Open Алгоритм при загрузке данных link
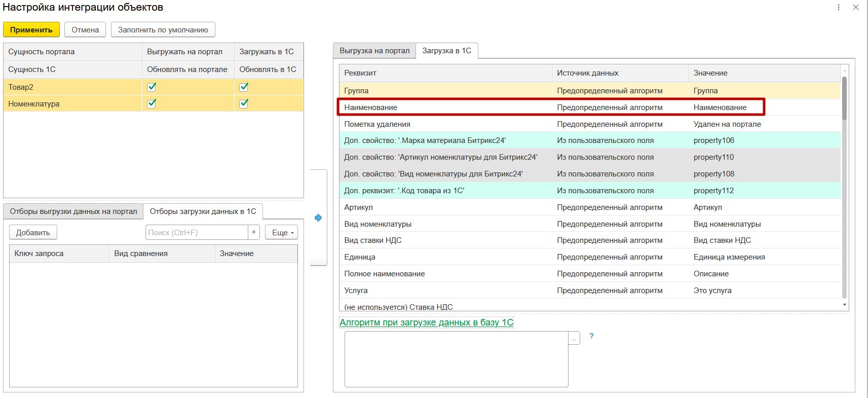 coord(426,322)
